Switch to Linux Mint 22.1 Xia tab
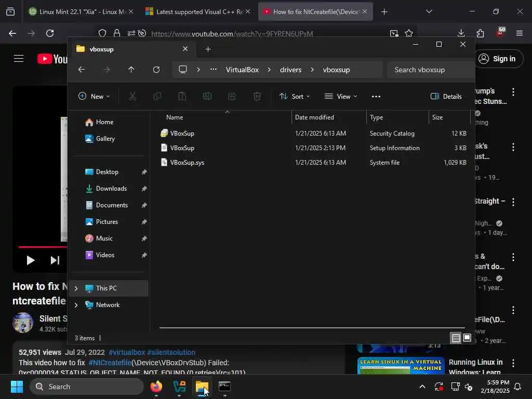This screenshot has width=532, height=399. pyautogui.click(x=81, y=11)
